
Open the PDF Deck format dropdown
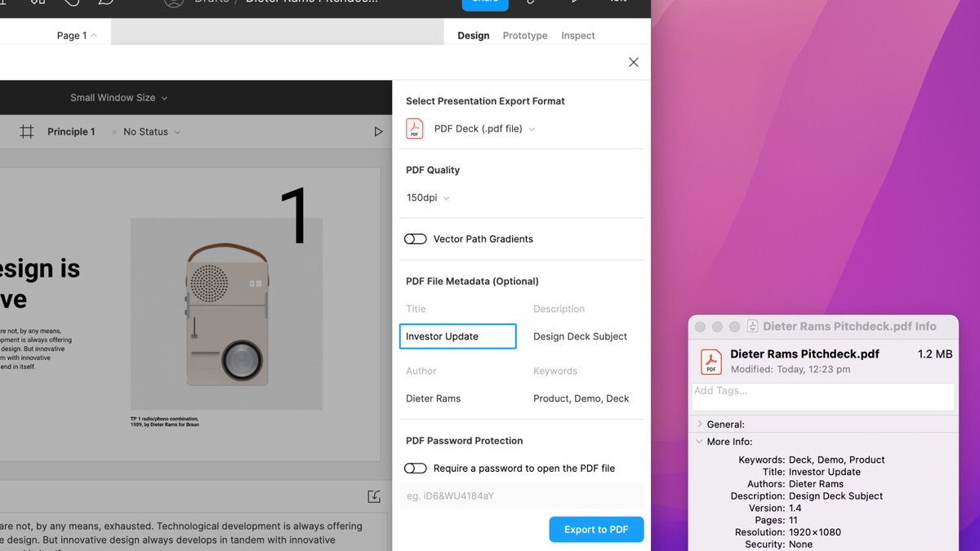(x=484, y=129)
